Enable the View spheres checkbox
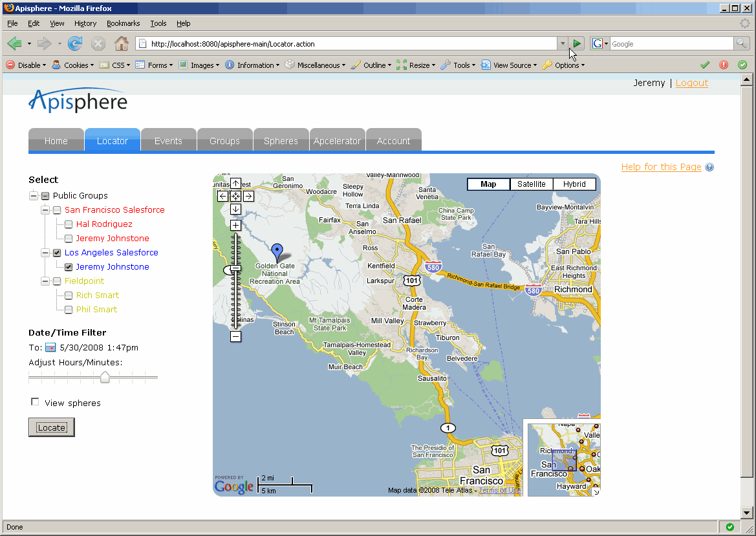The height and width of the screenshot is (536, 756). 35,402
